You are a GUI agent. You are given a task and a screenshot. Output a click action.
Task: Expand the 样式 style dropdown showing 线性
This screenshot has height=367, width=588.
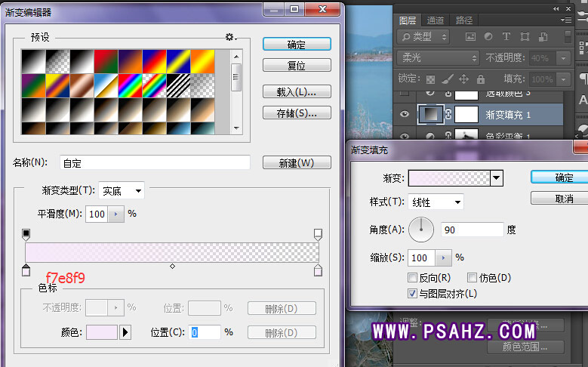(x=436, y=202)
